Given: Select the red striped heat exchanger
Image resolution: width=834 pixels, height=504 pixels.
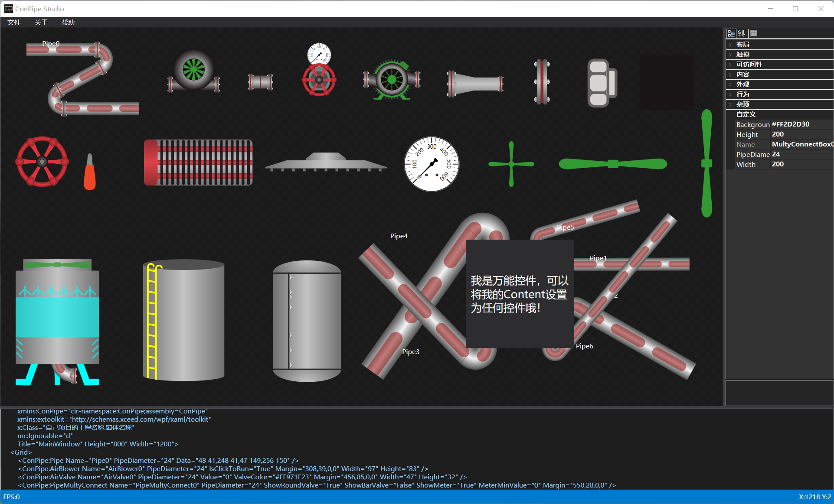Looking at the screenshot, I should coord(198,163).
